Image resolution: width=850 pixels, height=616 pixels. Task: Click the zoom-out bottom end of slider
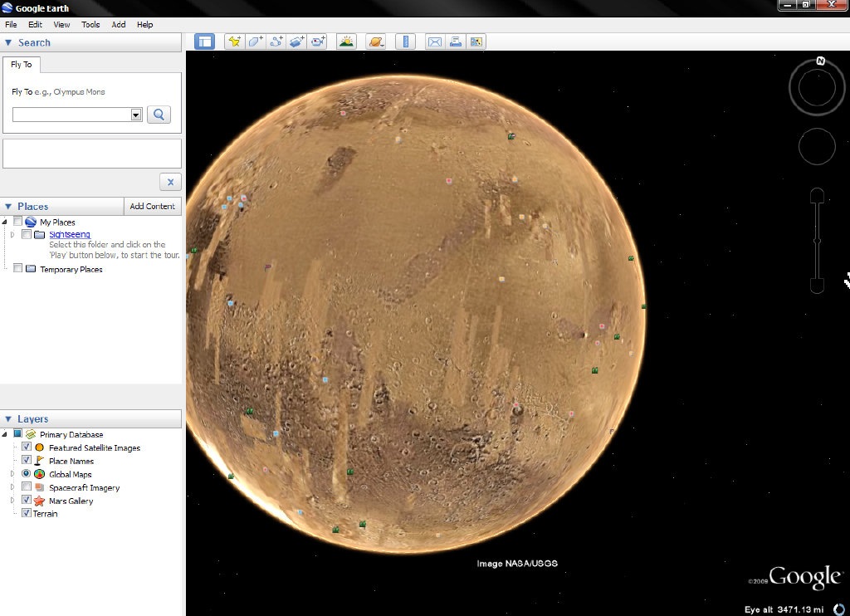[817, 286]
